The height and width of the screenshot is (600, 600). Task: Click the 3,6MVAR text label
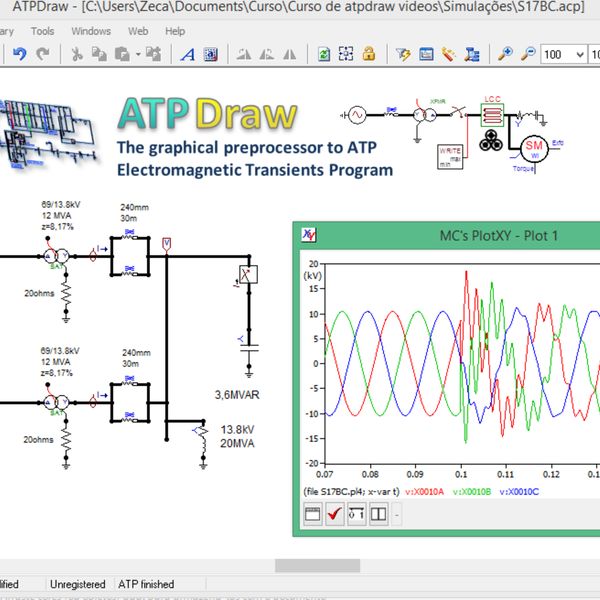tap(237, 395)
